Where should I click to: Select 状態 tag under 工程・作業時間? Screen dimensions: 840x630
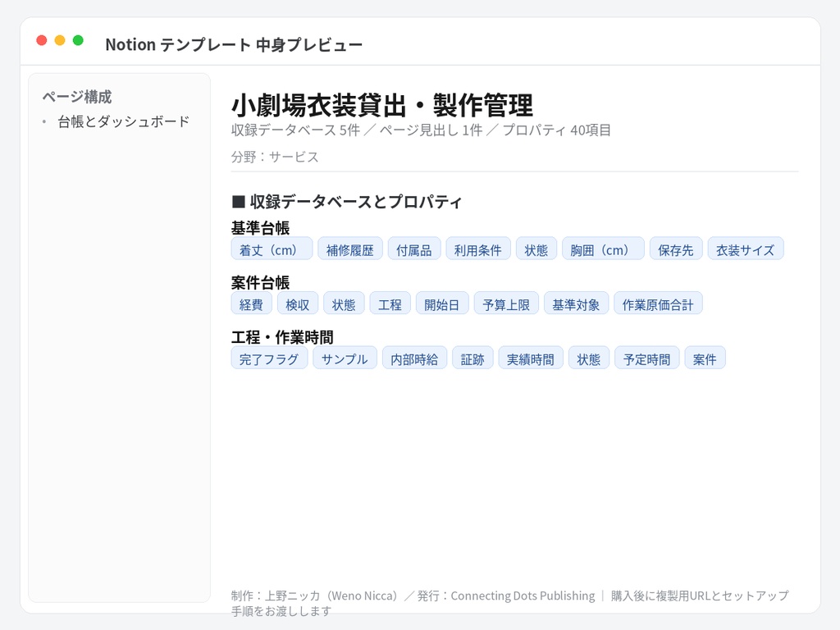pyautogui.click(x=589, y=358)
